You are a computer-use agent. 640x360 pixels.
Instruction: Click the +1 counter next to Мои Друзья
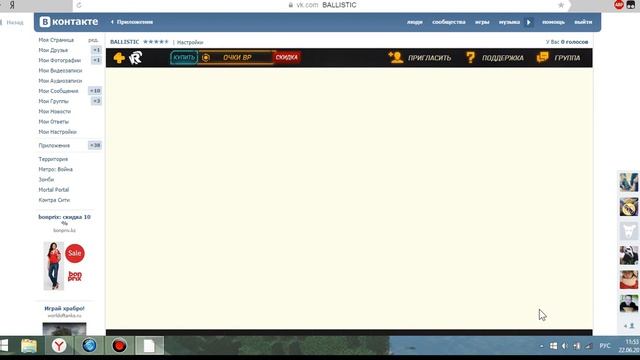tap(96, 50)
